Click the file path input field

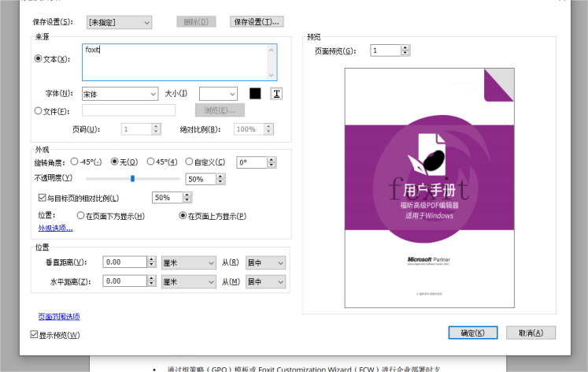tap(128, 110)
